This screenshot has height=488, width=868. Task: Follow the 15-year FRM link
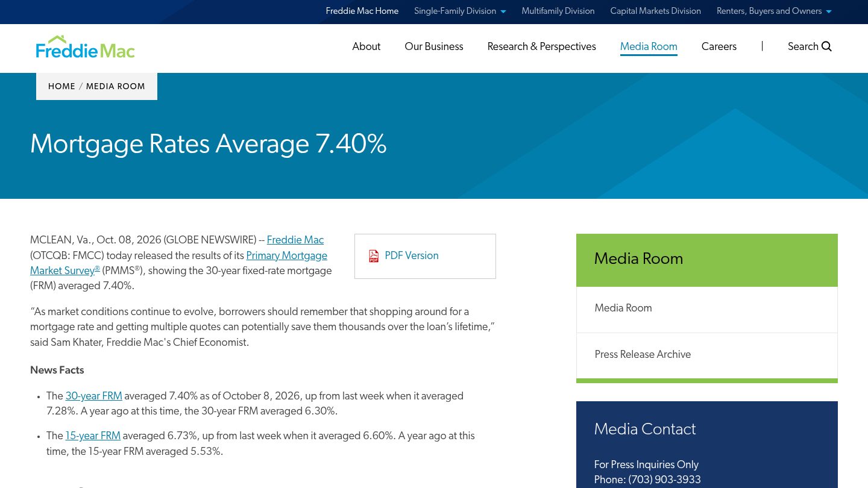[93, 436]
